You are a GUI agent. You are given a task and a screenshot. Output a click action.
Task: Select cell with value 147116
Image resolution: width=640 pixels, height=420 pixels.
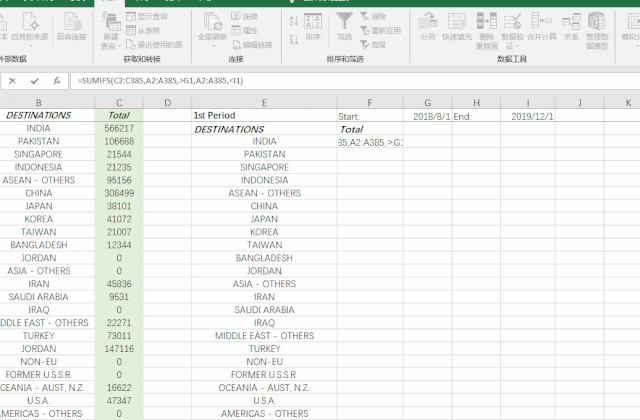[x=119, y=349]
